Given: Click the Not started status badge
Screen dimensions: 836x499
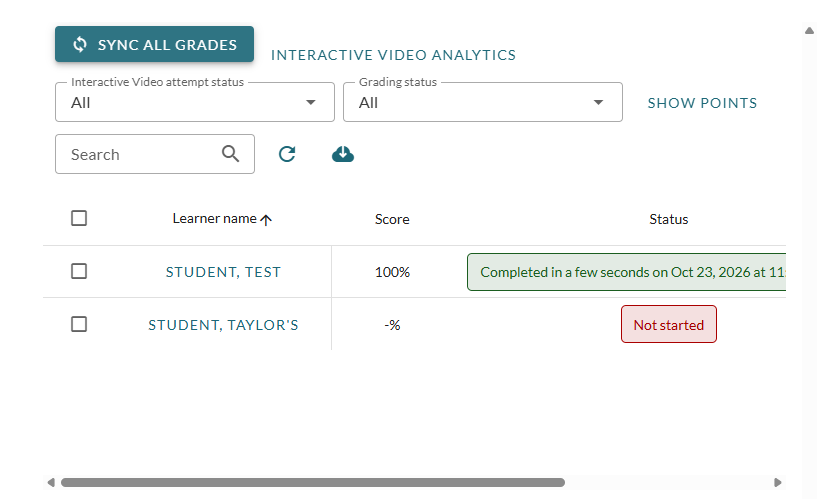Looking at the screenshot, I should [x=669, y=324].
